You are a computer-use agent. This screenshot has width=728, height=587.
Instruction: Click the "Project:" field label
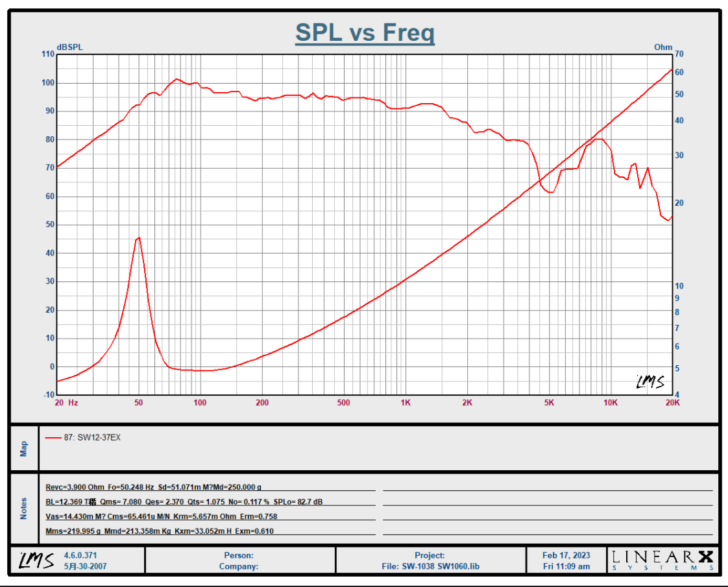430,555
